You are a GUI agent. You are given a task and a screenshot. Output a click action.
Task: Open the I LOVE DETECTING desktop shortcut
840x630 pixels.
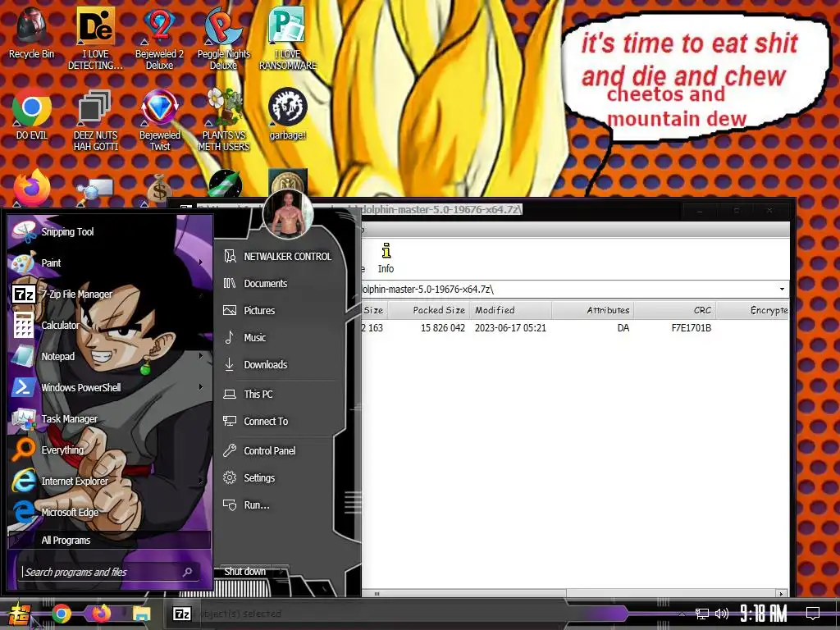(95, 38)
